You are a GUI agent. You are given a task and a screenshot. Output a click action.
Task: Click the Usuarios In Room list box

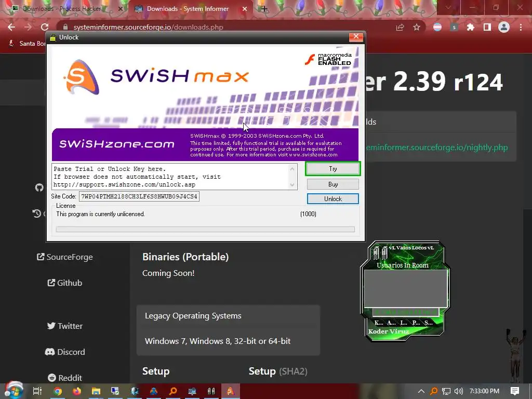(405, 288)
